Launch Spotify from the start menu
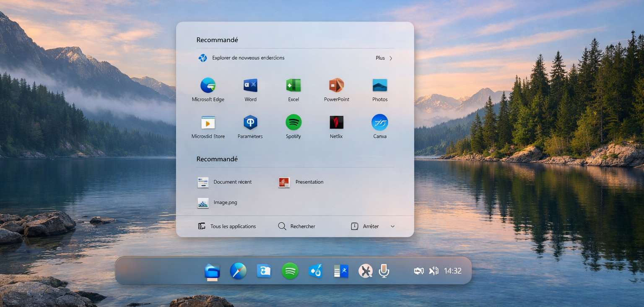 (x=293, y=122)
